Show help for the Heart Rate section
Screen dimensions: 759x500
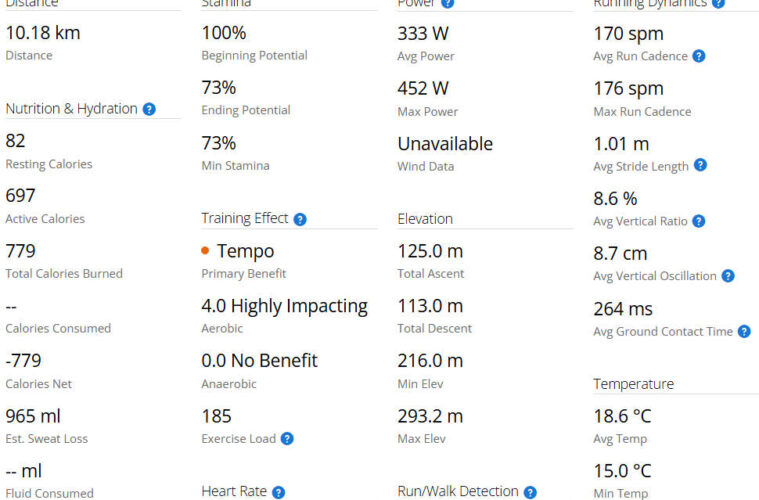279,492
